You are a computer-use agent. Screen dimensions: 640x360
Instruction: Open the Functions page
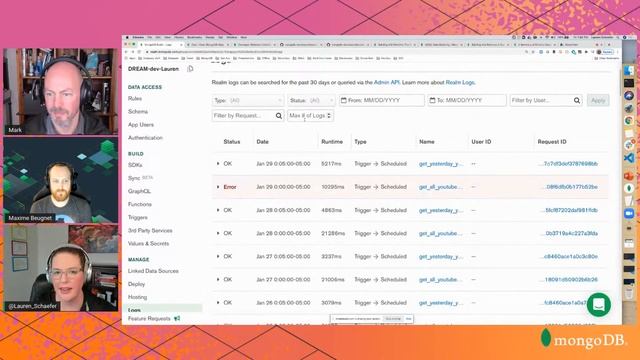pyautogui.click(x=140, y=204)
